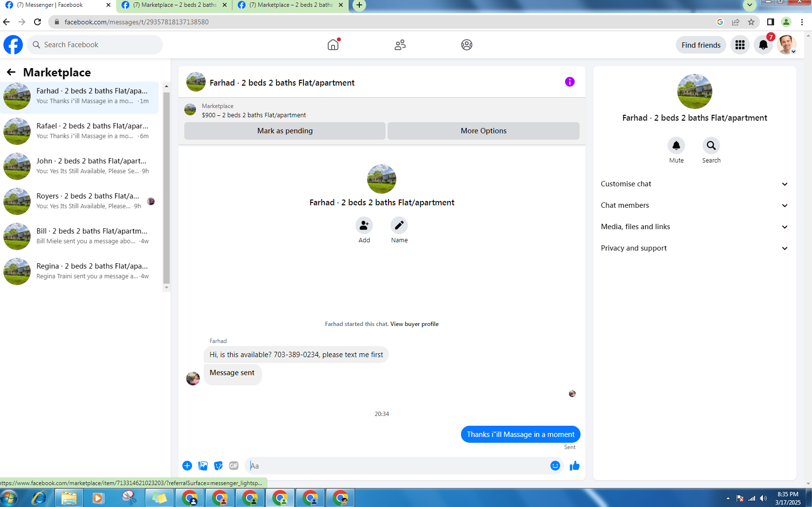Open the Friends icon in top navigation
This screenshot has height=507, width=812.
(400, 45)
